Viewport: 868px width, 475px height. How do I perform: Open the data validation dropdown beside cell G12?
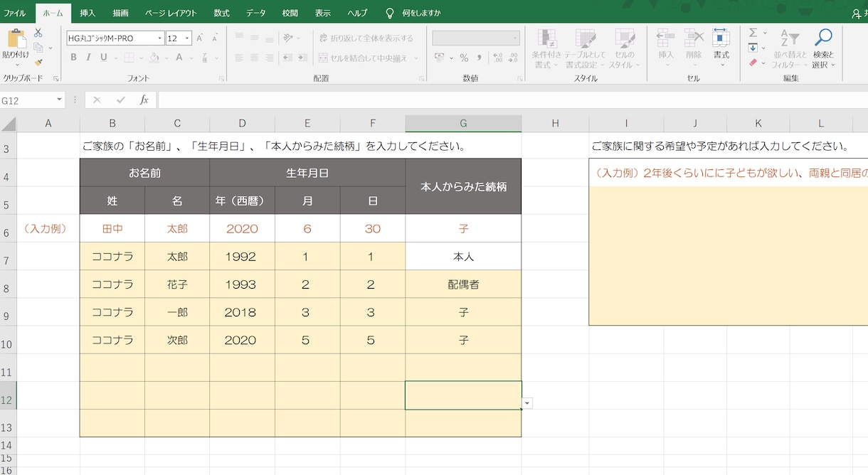[527, 403]
